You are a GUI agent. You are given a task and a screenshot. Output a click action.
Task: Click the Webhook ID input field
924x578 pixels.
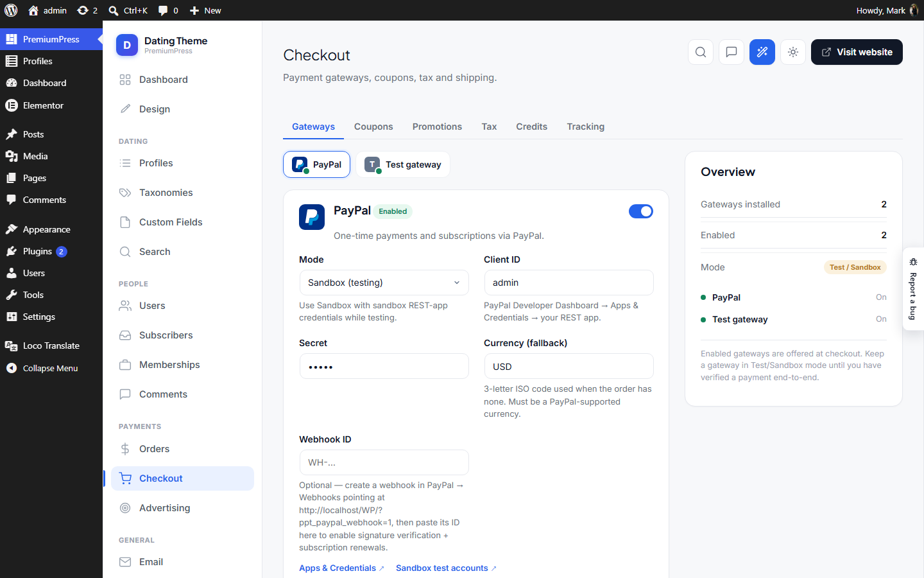pos(384,462)
